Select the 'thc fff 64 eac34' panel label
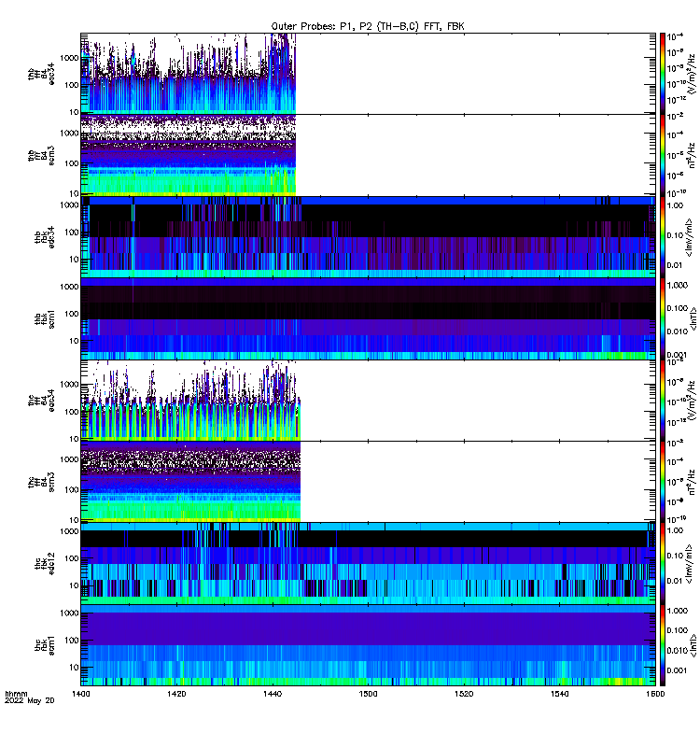This screenshot has width=700, height=747. 41,401
